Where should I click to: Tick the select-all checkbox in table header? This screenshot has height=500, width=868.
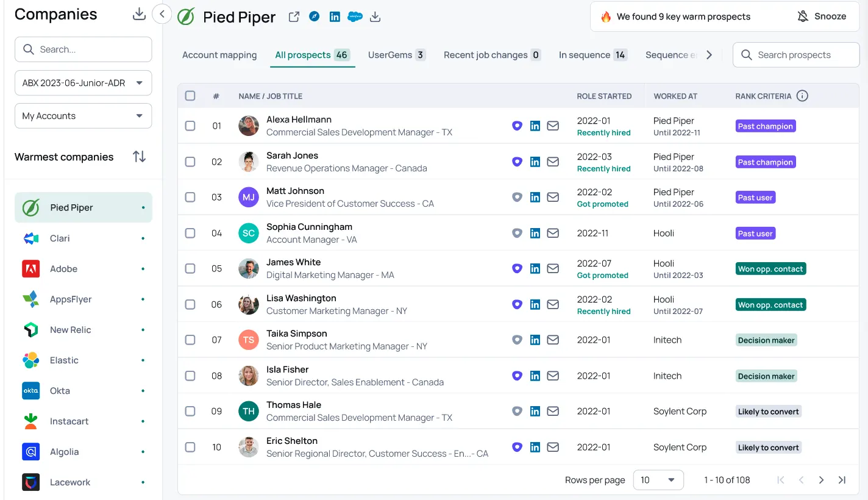190,96
